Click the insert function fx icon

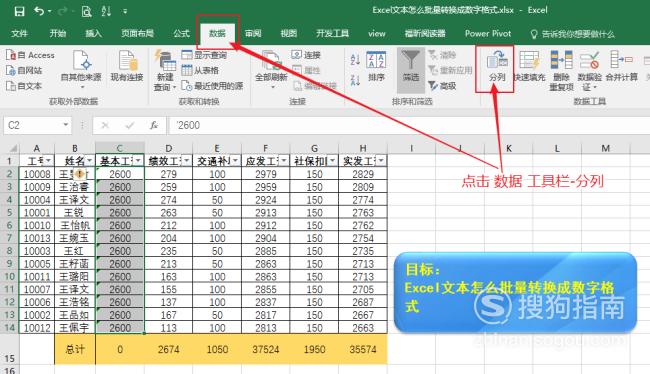click(154, 125)
